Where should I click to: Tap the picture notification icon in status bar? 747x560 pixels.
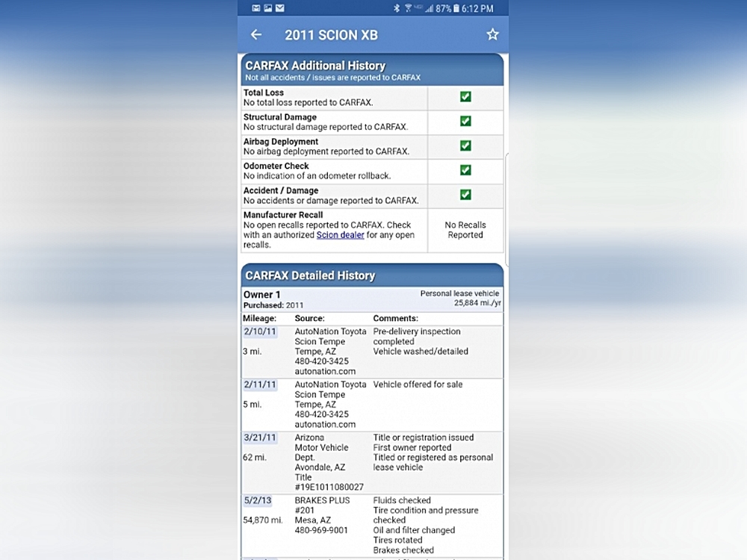(268, 8)
